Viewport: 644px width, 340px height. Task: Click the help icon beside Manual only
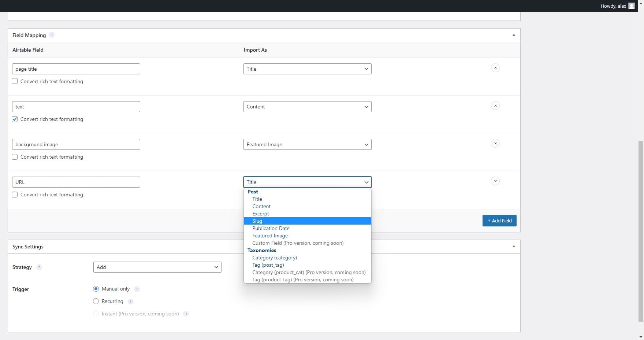click(x=137, y=289)
